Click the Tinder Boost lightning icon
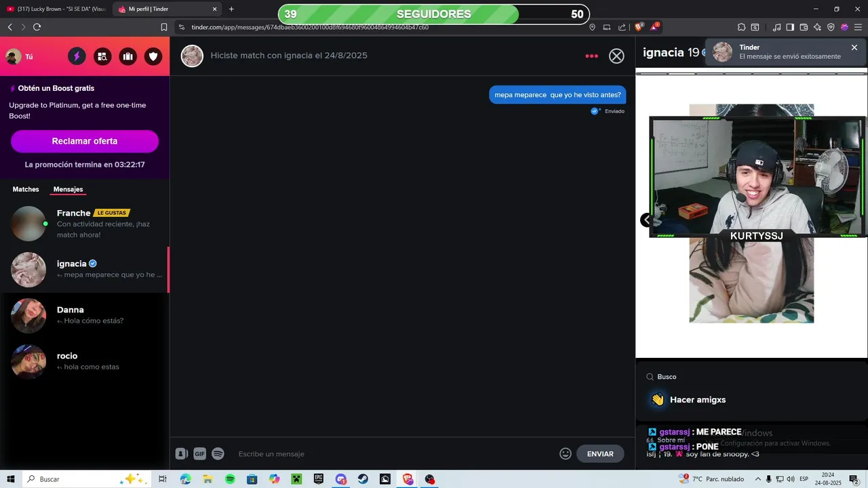The height and width of the screenshot is (488, 868). pyautogui.click(x=77, y=56)
